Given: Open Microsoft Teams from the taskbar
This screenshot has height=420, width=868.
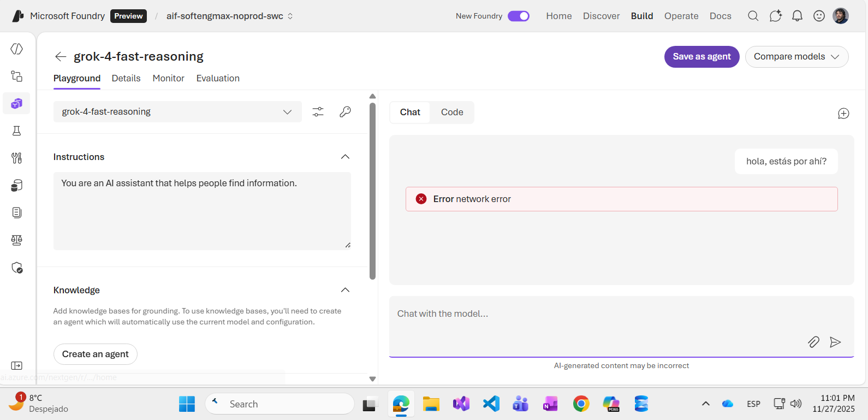Looking at the screenshot, I should 521,404.
